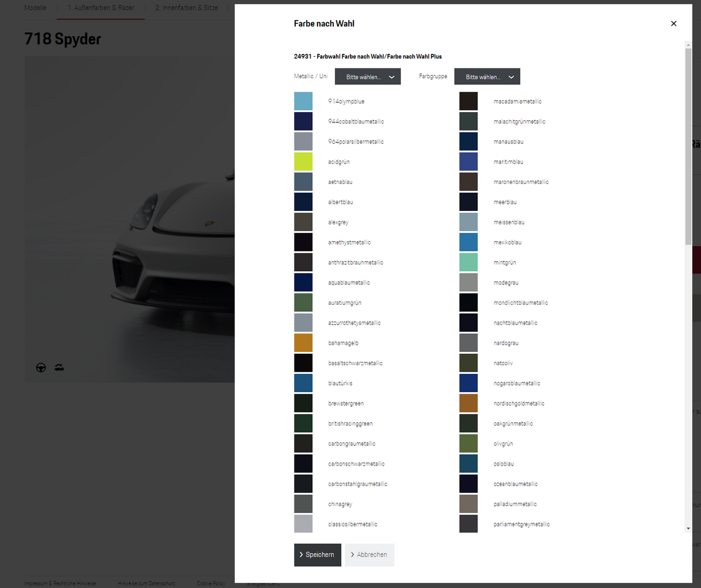
Task: Pick palladiummetallic swatch
Action: point(469,504)
